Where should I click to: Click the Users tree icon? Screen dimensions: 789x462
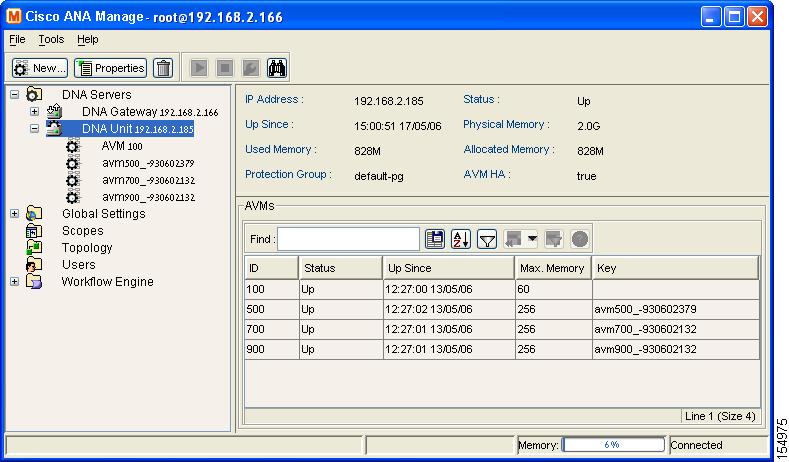[34, 265]
